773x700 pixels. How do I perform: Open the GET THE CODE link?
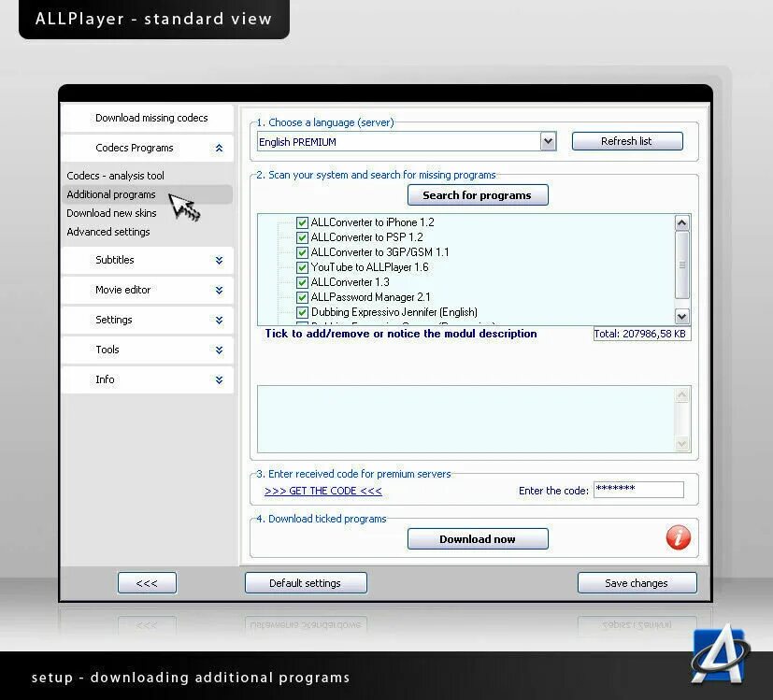pos(322,491)
